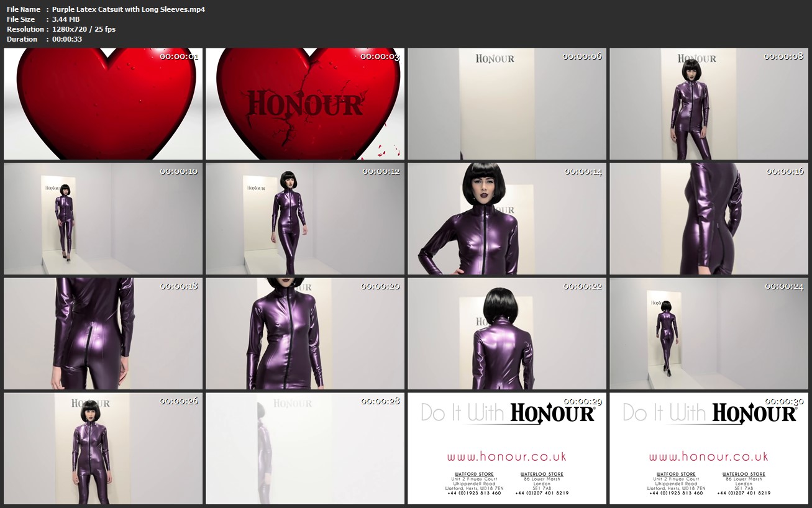Screen dimensions: 812x508
Task: Select the thumbnail at timestamp 00:00:01
Action: click(x=103, y=104)
